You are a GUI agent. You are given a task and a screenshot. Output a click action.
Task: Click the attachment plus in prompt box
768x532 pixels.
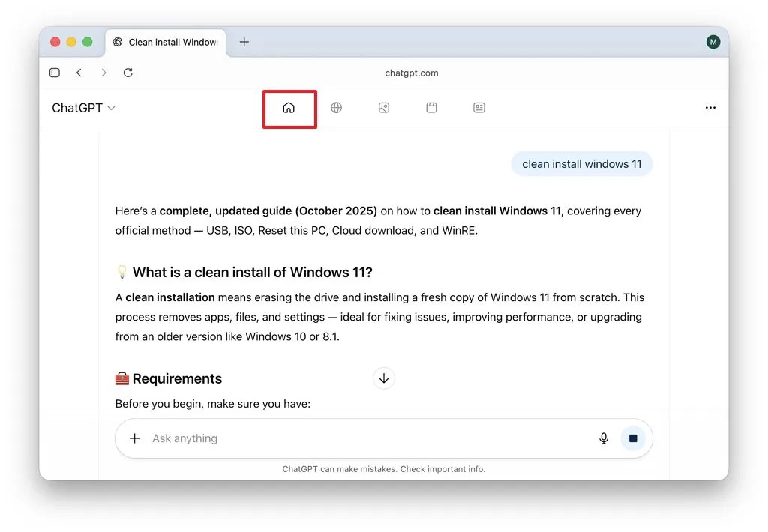point(135,438)
